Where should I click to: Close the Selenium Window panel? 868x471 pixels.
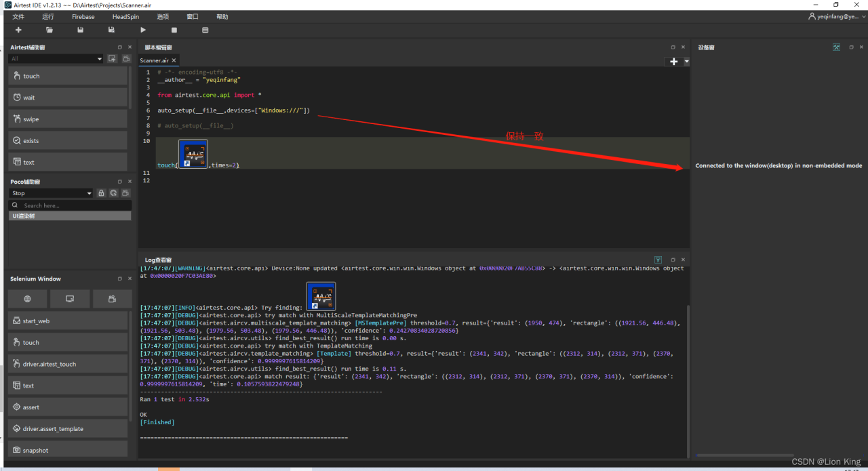point(130,279)
